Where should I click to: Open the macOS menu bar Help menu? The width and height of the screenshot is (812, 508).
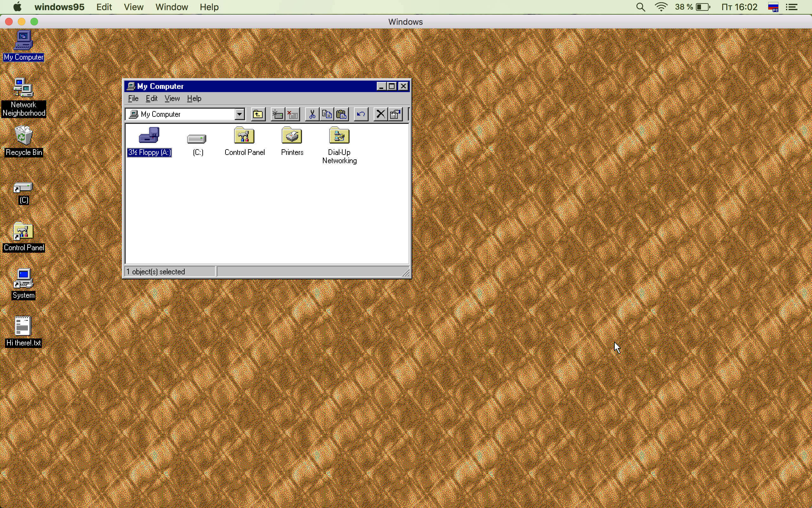pyautogui.click(x=209, y=7)
